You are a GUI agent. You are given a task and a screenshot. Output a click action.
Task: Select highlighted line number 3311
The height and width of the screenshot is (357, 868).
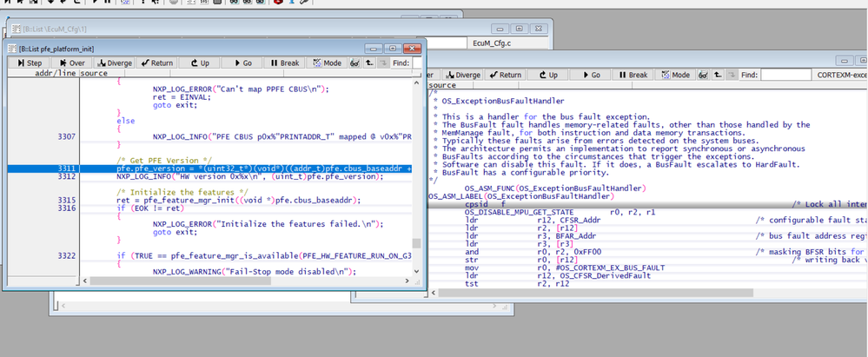click(66, 169)
